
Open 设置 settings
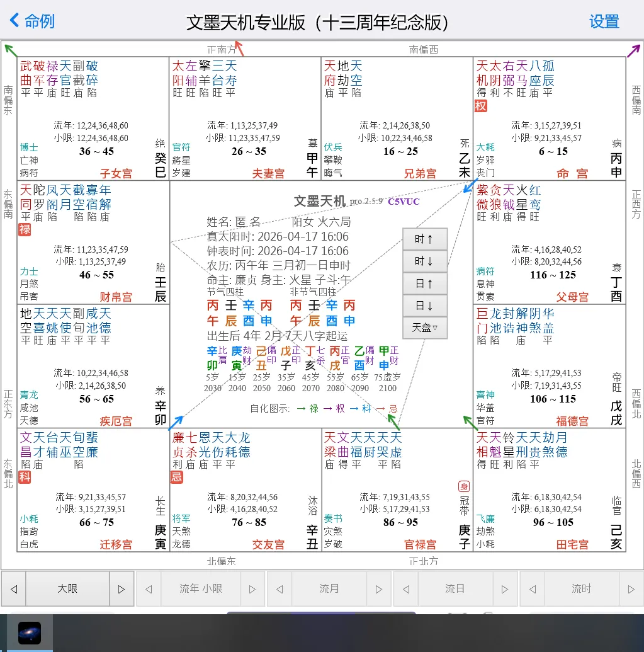[604, 21]
